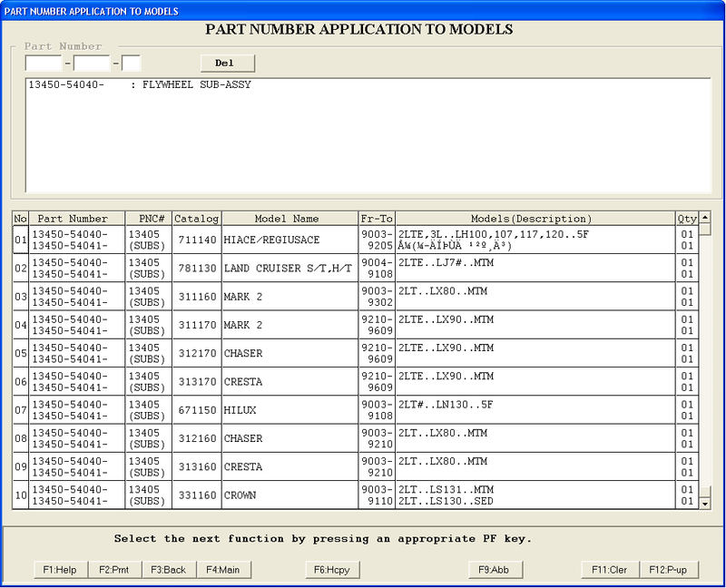
Task: Clear the form using F11:Cler
Action: pos(610,570)
